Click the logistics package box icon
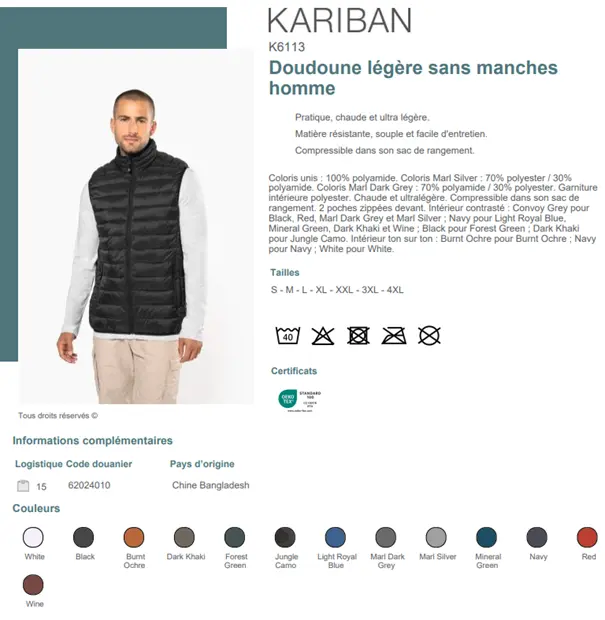This screenshot has height=620, width=605. pos(23,486)
